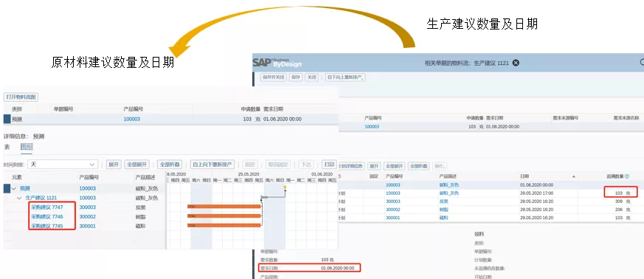Switch to the 表 tab
This screenshot has width=644, height=279.
point(7,147)
